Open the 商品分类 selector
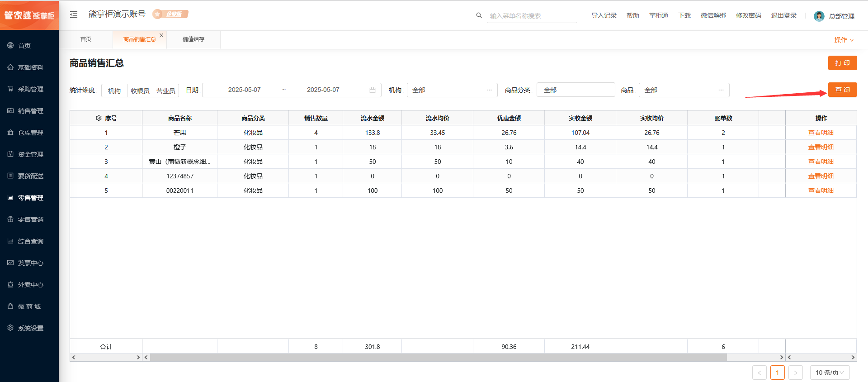Viewport: 868px width, 382px height. (x=575, y=90)
